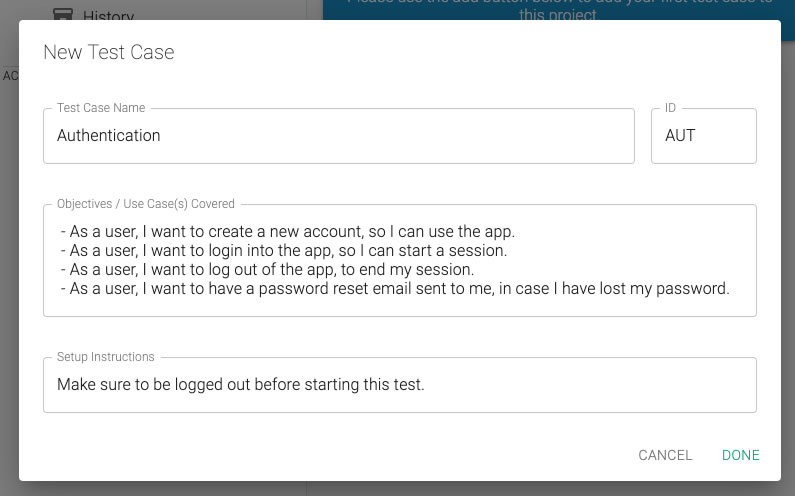Place cursor on the "create a new account" line
The height and width of the screenshot is (496, 795).
[x=287, y=231]
